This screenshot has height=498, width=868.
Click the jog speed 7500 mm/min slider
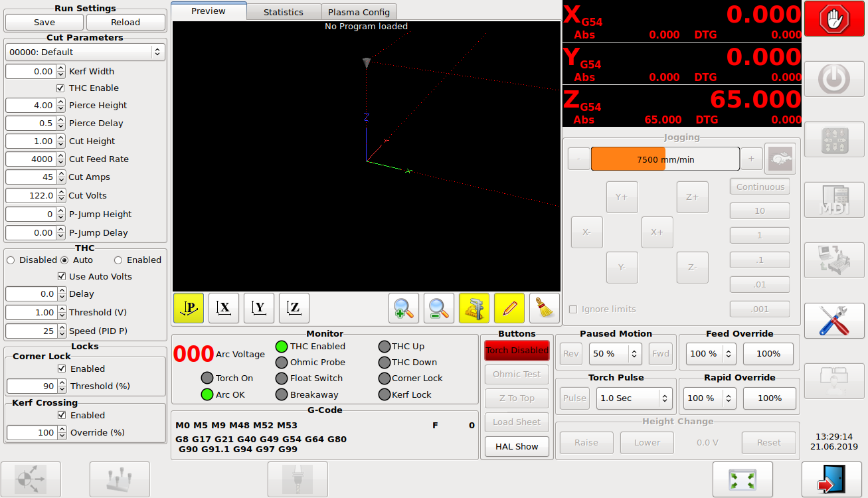pyautogui.click(x=665, y=159)
